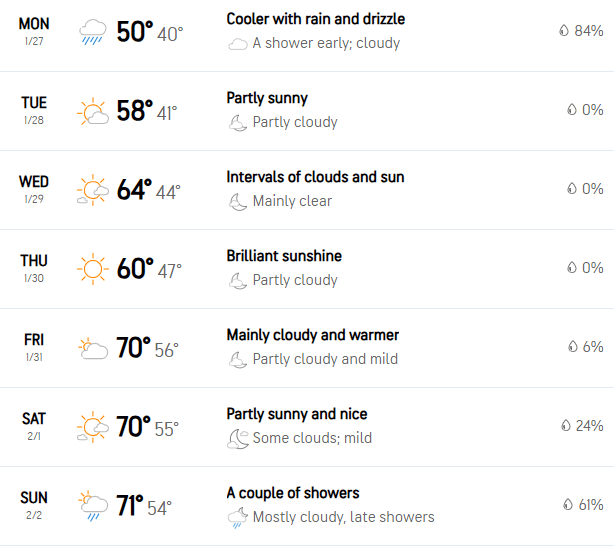Click the raindrop icon beside 61%

[x=568, y=504]
